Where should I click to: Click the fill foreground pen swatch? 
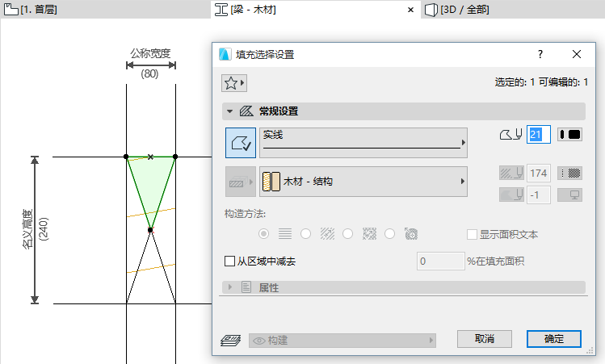570,173
